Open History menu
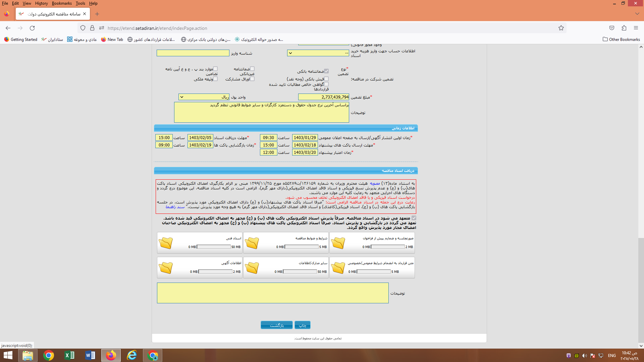Image resolution: width=644 pixels, height=362 pixels. (42, 3)
